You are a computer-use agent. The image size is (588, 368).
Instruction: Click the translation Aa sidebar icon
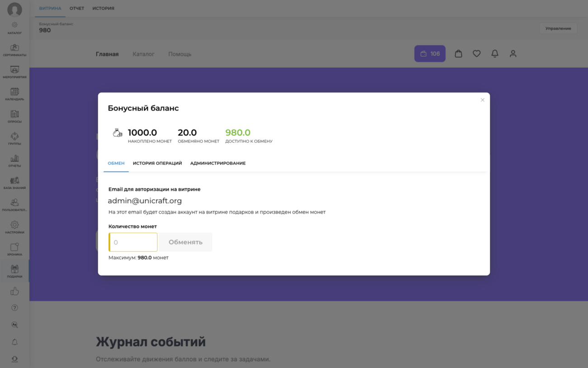pos(14,325)
